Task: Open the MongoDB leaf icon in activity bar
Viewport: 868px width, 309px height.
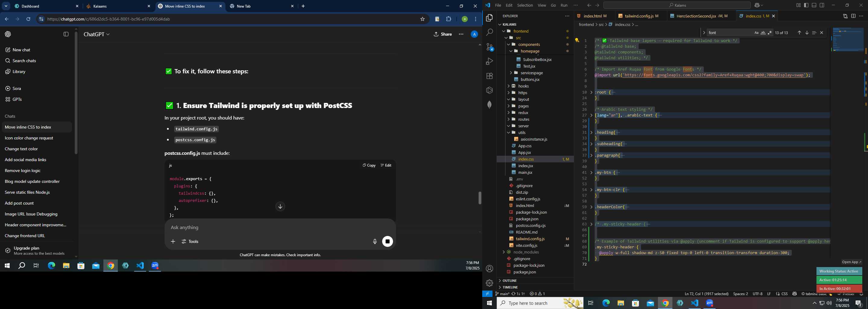Action: 489,105
